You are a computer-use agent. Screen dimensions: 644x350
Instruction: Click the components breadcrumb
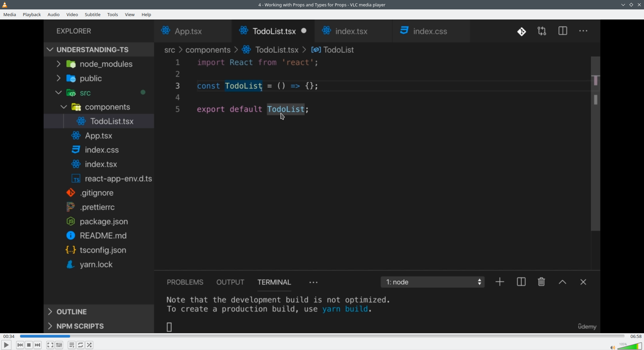(x=208, y=50)
